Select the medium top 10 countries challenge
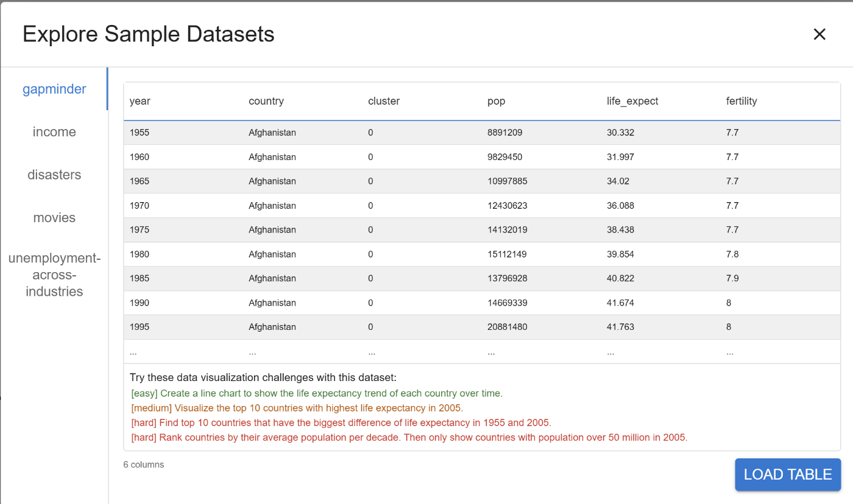The image size is (853, 504). tap(297, 408)
